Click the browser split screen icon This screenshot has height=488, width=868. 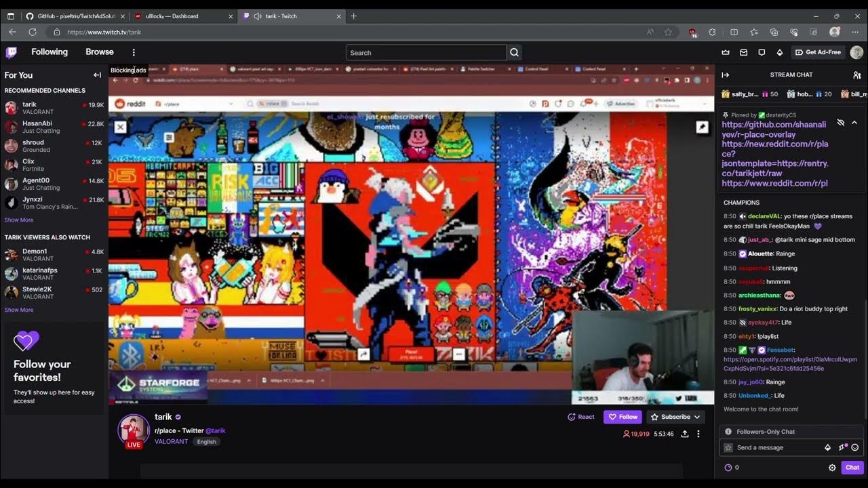(734, 32)
